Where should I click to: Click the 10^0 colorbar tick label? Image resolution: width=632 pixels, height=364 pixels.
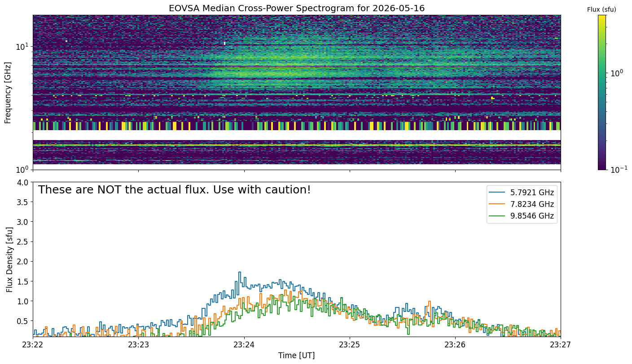[x=619, y=72]
